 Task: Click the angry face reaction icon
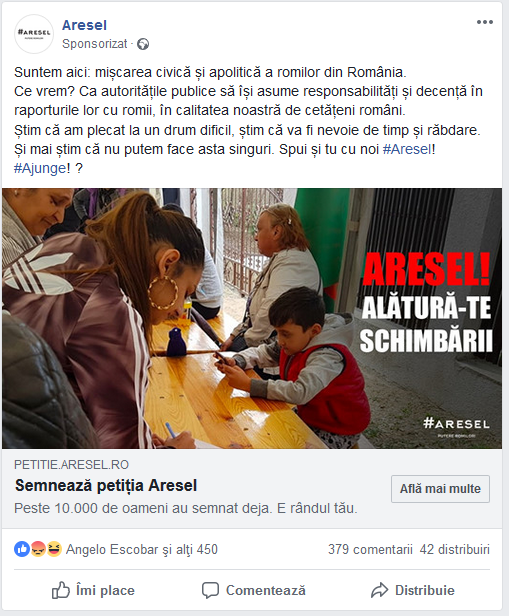[38, 549]
